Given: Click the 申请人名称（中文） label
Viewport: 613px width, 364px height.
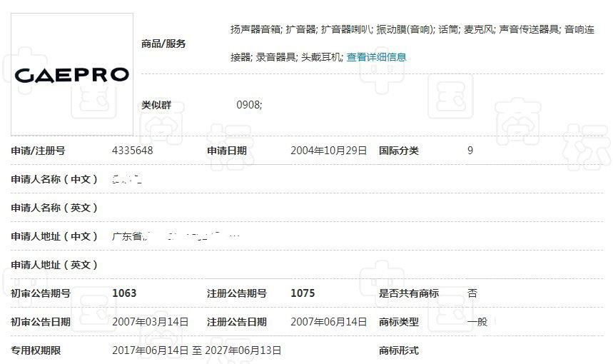Looking at the screenshot, I should (x=54, y=179).
